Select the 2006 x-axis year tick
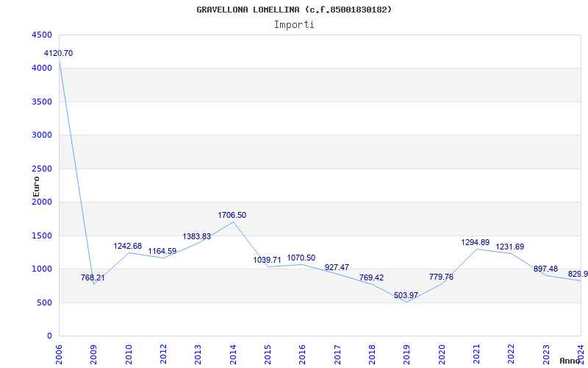The image size is (588, 368). tap(59, 354)
